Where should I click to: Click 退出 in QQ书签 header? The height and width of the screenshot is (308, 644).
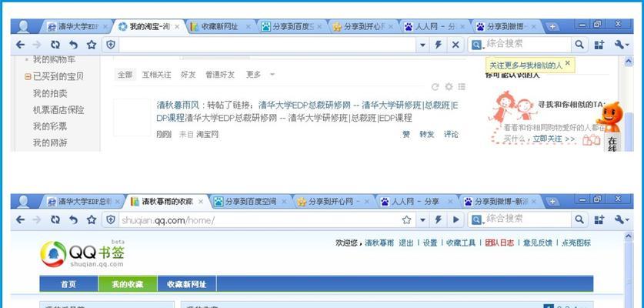tap(406, 243)
